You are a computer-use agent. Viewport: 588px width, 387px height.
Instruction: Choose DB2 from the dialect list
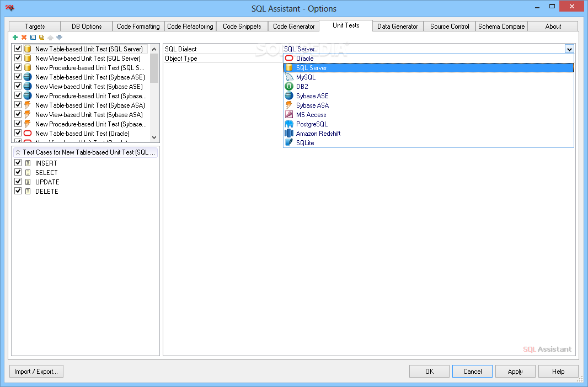click(429, 86)
